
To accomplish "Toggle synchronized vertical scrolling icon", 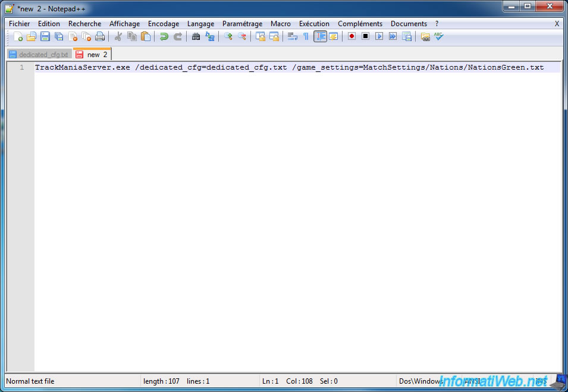I will pyautogui.click(x=260, y=36).
